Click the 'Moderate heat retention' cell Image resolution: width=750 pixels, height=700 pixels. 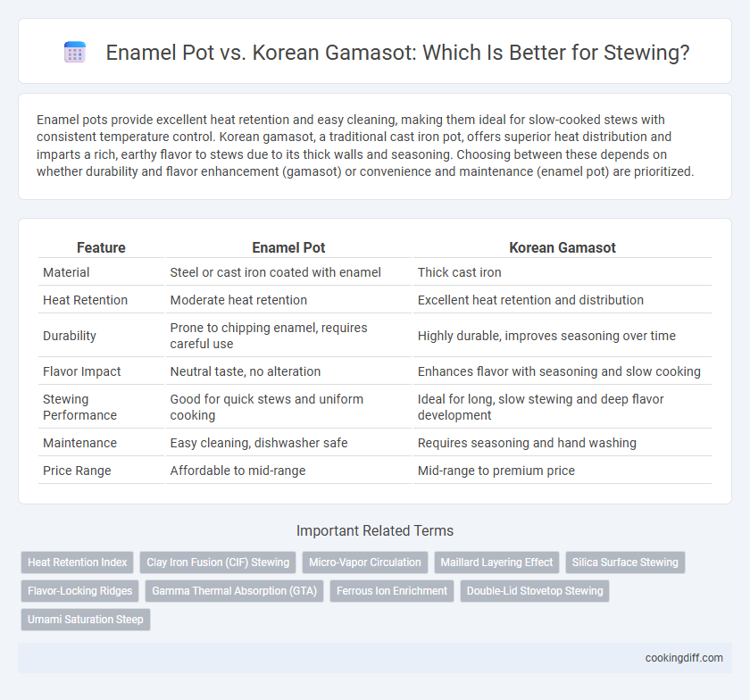tap(288, 300)
